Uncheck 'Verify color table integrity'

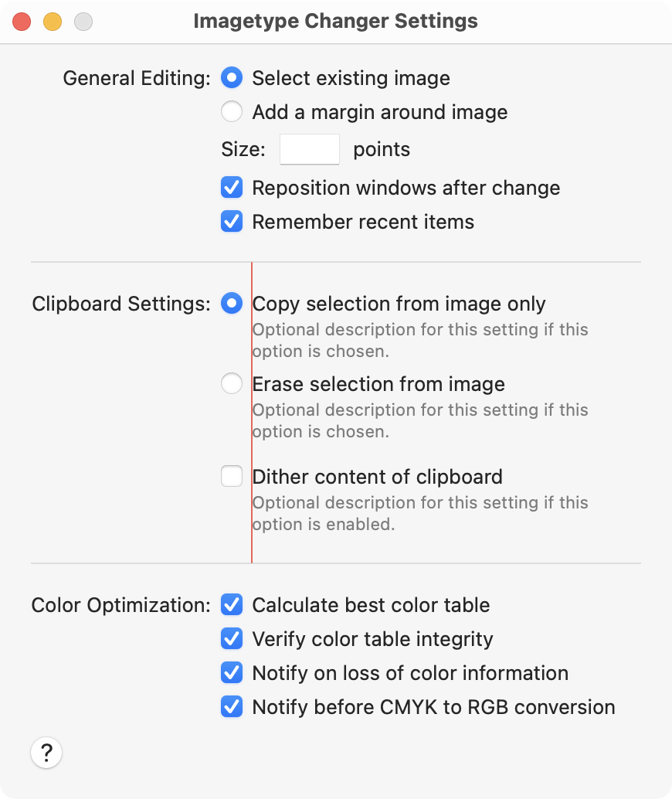(232, 639)
